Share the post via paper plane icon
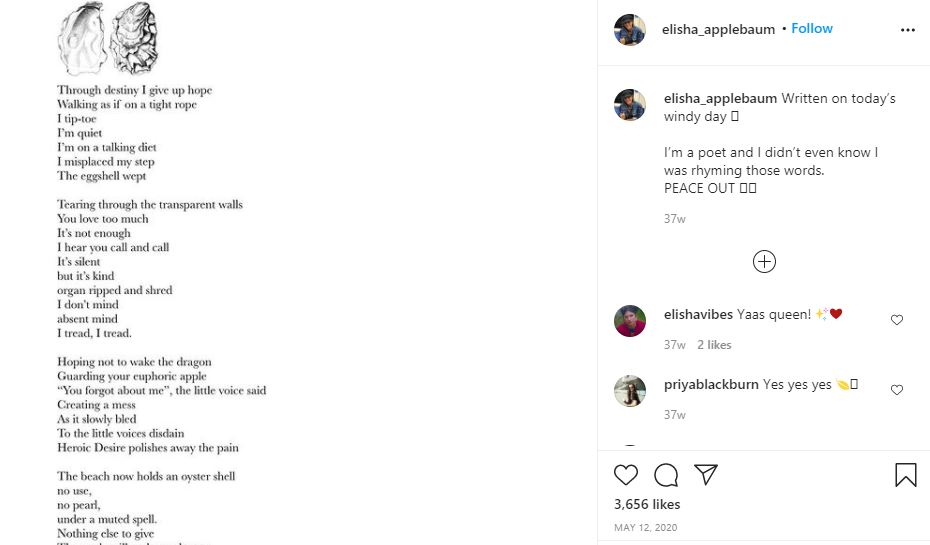The height and width of the screenshot is (545, 930). point(706,474)
